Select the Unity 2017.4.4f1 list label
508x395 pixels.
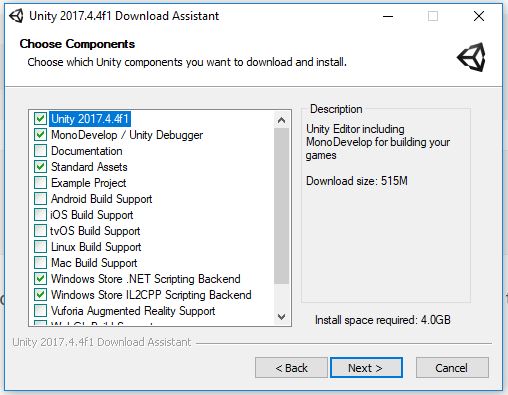click(x=90, y=119)
